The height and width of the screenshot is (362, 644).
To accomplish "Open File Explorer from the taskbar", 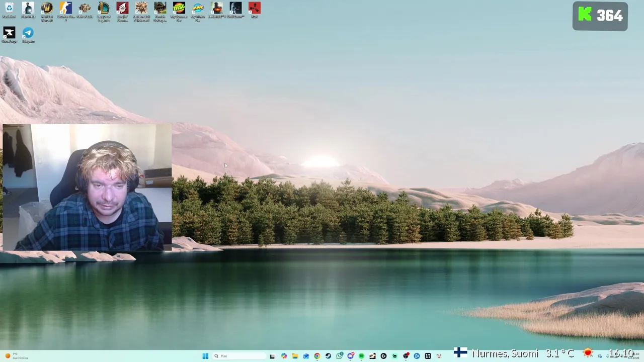I will click(295, 356).
